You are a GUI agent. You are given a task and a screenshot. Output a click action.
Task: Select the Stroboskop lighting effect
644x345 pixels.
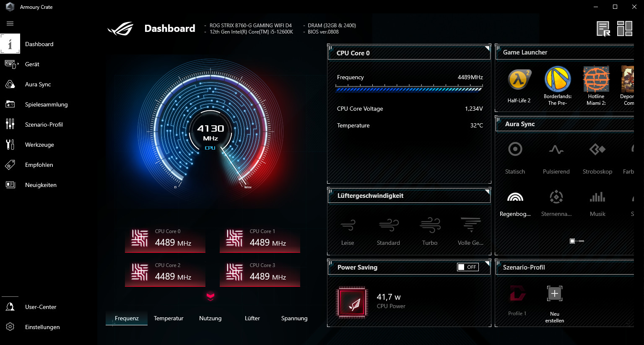597,149
